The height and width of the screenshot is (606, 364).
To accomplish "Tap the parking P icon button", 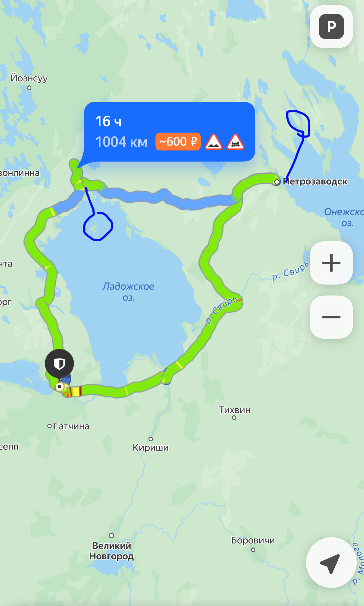I will point(331,27).
